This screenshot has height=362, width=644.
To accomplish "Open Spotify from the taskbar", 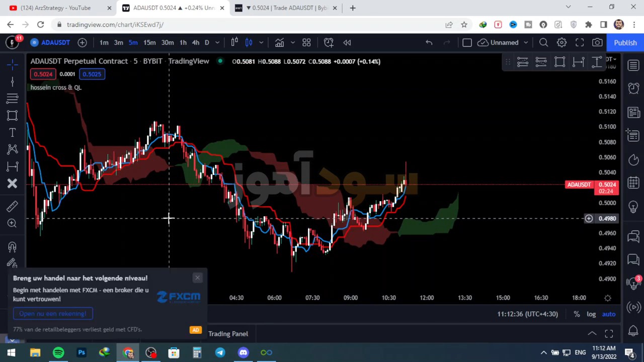I will tap(58, 353).
